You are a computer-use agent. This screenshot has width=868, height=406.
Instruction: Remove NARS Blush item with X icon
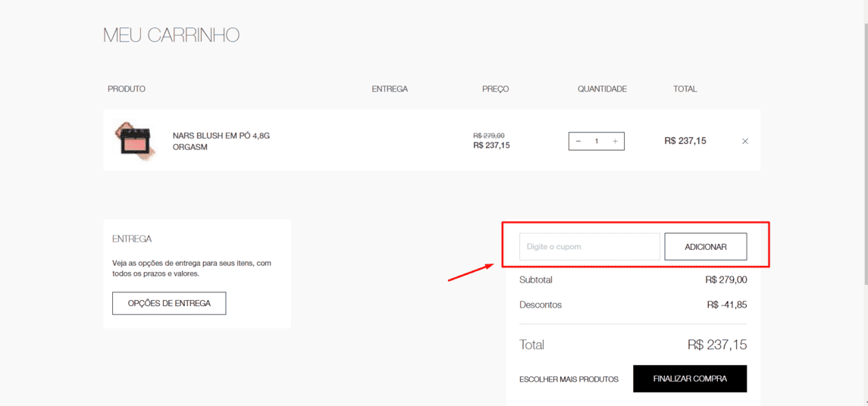745,141
